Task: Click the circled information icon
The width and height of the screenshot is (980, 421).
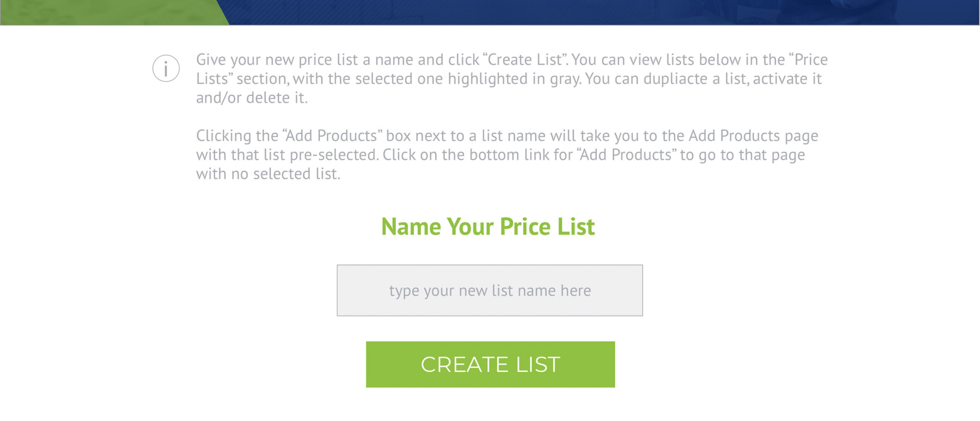Action: pyautogui.click(x=166, y=68)
